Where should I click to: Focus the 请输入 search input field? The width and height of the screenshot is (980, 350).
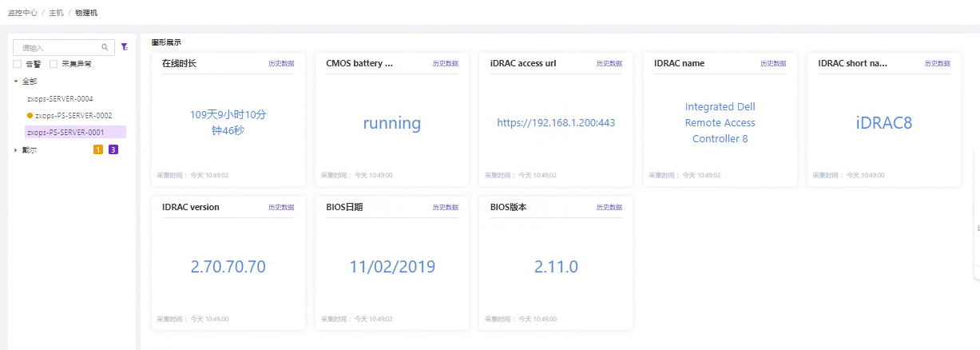click(58, 48)
